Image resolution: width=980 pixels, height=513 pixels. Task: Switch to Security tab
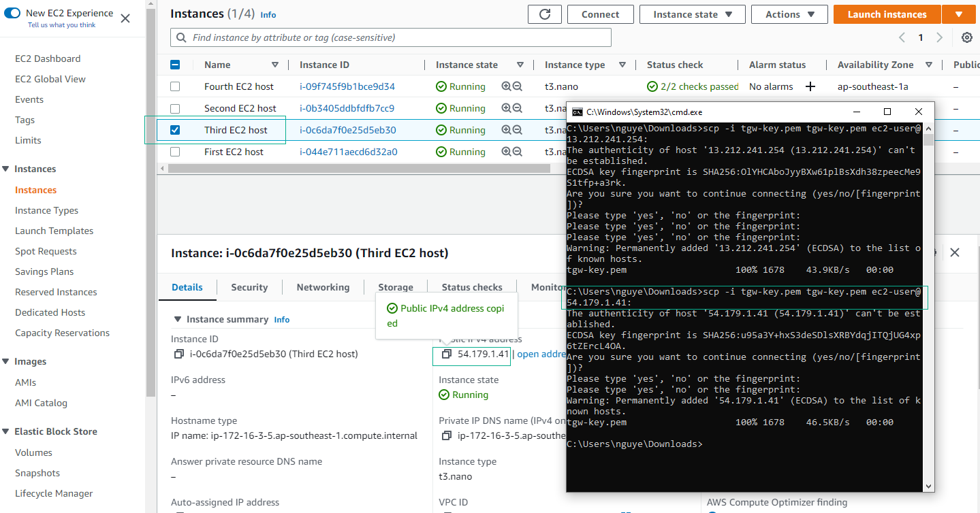249,287
